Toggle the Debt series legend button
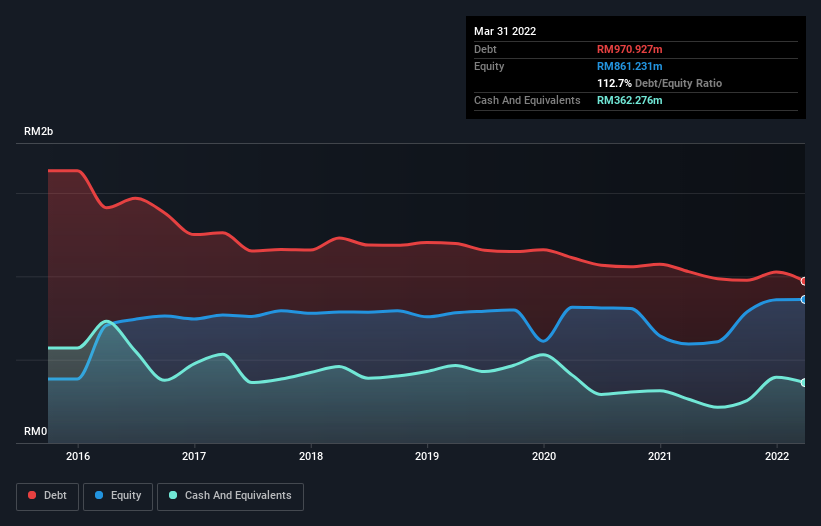The height and width of the screenshot is (526, 821). coord(47,496)
